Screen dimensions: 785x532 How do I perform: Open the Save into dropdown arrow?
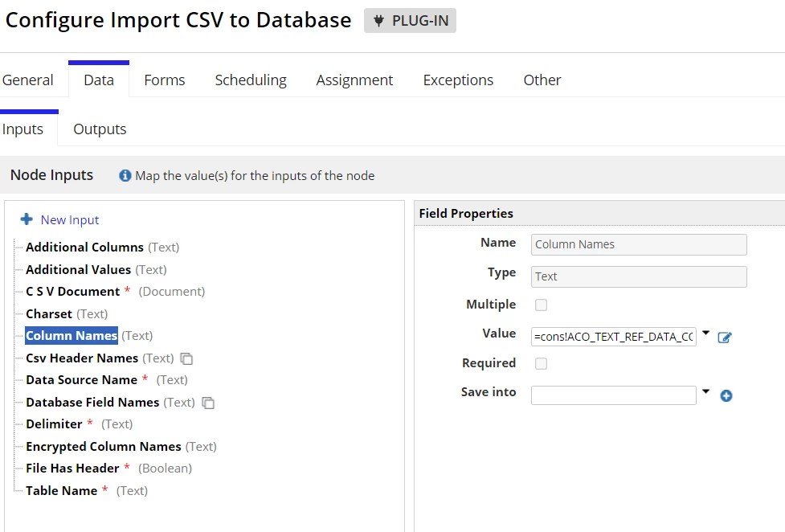tap(706, 391)
